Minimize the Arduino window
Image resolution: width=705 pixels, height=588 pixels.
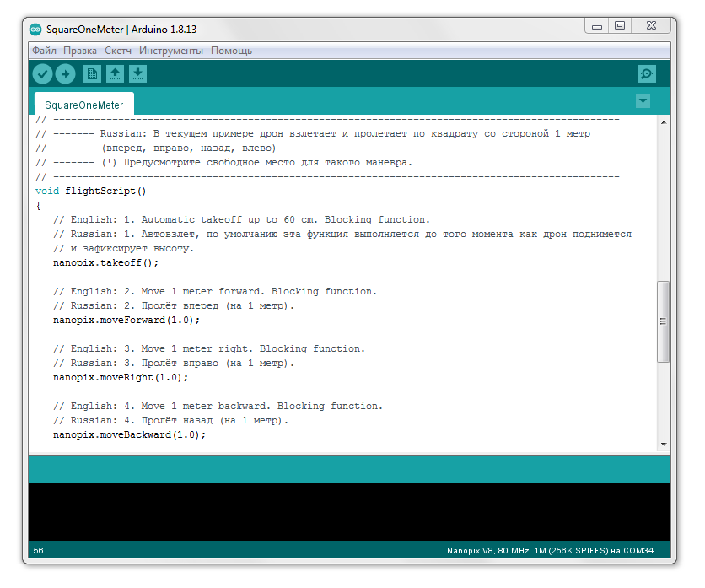(x=597, y=26)
